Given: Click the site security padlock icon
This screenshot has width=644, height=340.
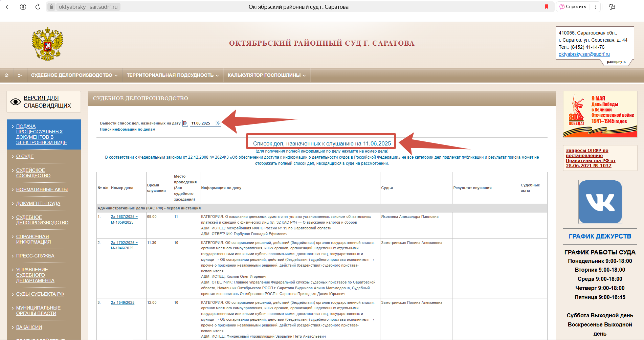Looking at the screenshot, I should click(51, 7).
